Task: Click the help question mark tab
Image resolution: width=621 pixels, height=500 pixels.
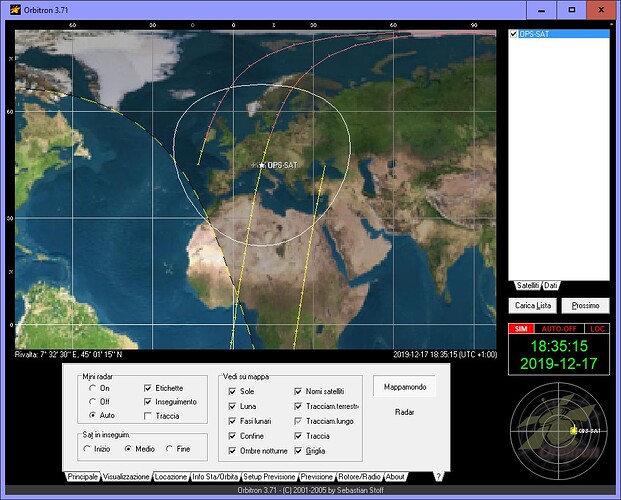Action: tap(437, 477)
